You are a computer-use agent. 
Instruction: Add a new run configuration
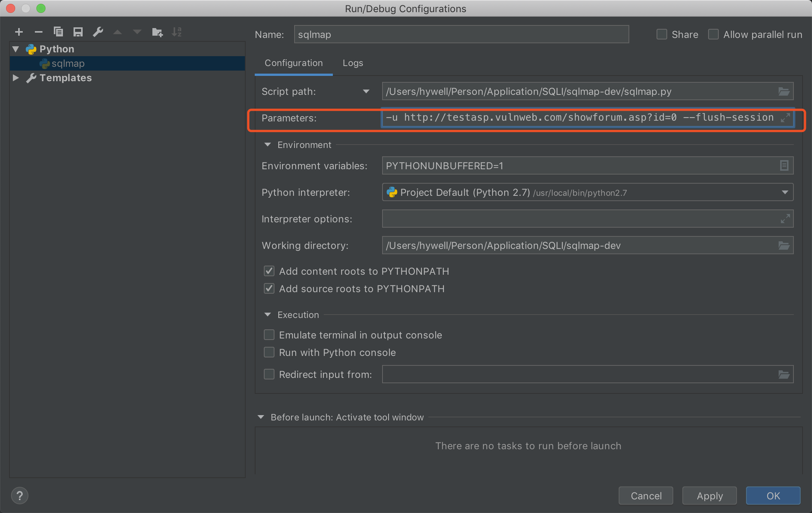tap(19, 32)
